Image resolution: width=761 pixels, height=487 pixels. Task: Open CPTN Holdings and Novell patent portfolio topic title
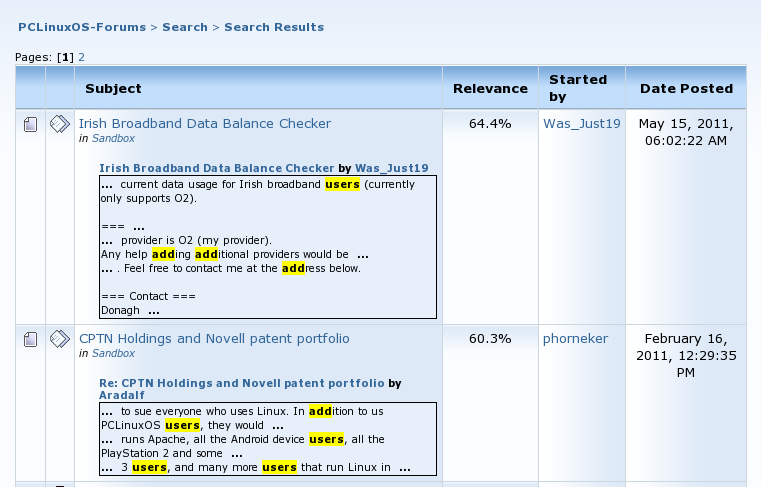[x=214, y=339]
